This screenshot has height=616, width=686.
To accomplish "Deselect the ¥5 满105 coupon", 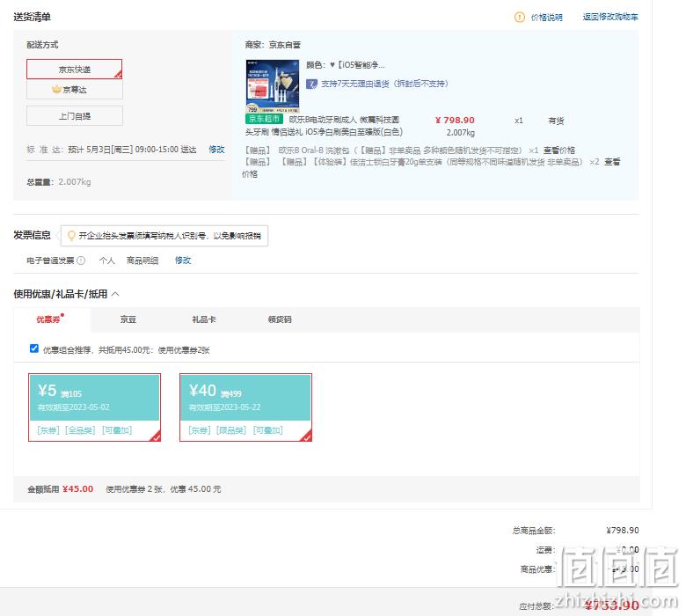I will [x=94, y=407].
